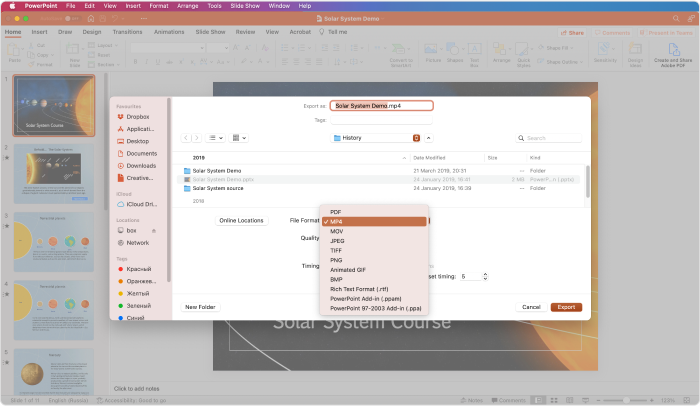
Task: Choose PowerPoint Add-in (.ppam) option
Action: point(374,299)
